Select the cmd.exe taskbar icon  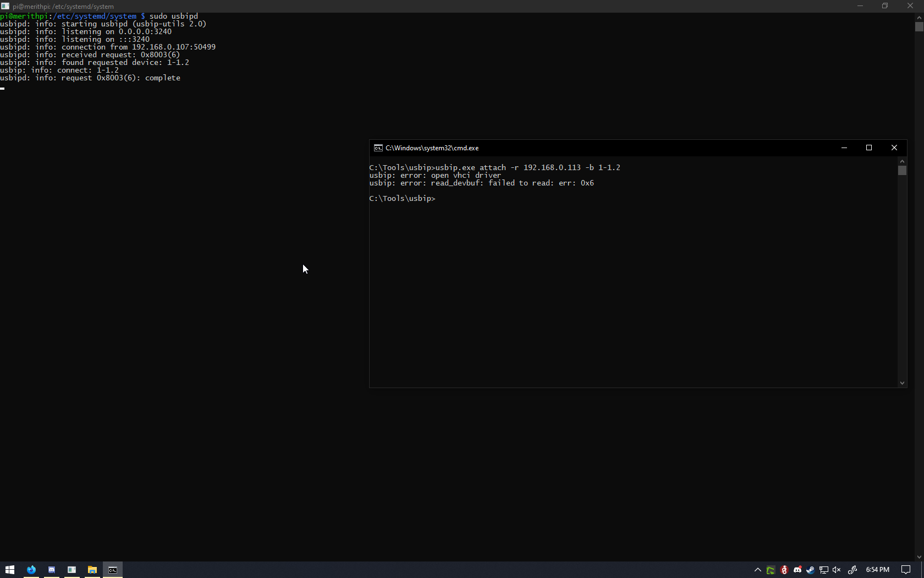pyautogui.click(x=113, y=570)
